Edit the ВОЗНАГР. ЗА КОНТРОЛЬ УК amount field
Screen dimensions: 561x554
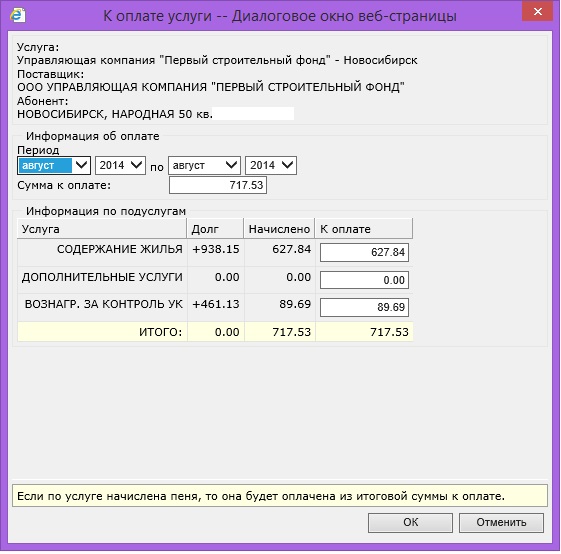point(364,307)
